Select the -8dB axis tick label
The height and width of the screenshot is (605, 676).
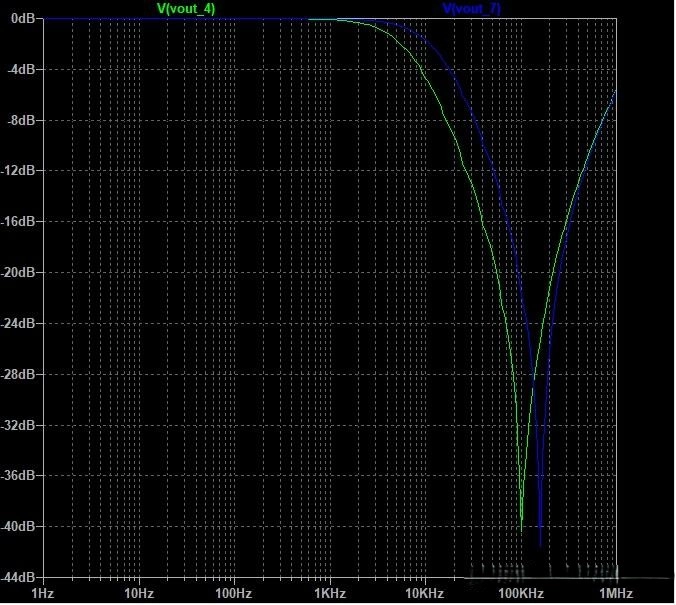20,120
